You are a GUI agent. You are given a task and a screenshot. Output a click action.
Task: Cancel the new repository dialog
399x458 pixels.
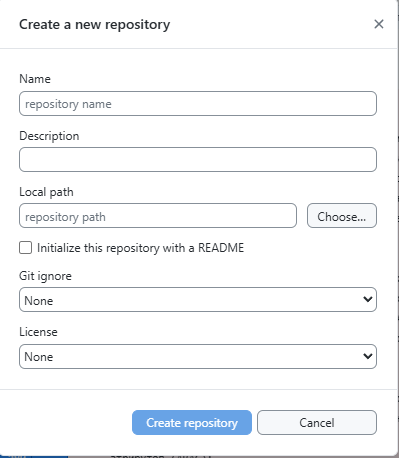pos(317,422)
